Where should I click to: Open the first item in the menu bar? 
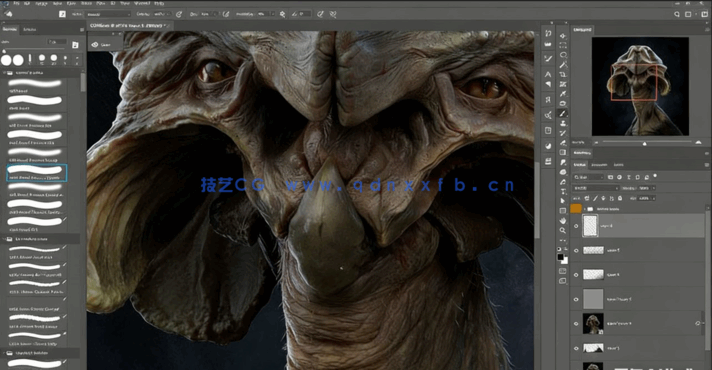click(x=16, y=3)
